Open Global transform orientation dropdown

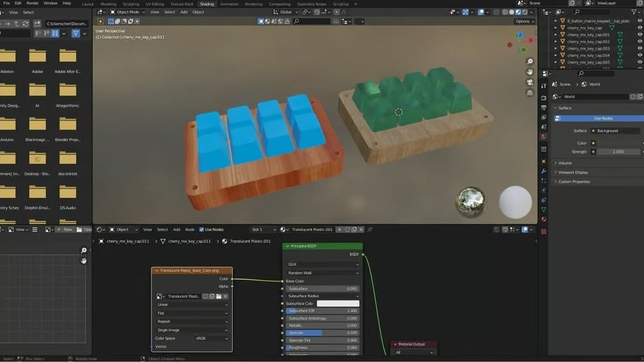coord(286,13)
